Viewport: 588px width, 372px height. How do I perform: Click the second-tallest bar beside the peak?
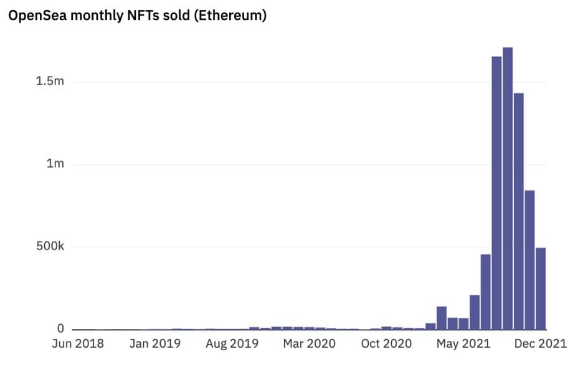pos(496,193)
